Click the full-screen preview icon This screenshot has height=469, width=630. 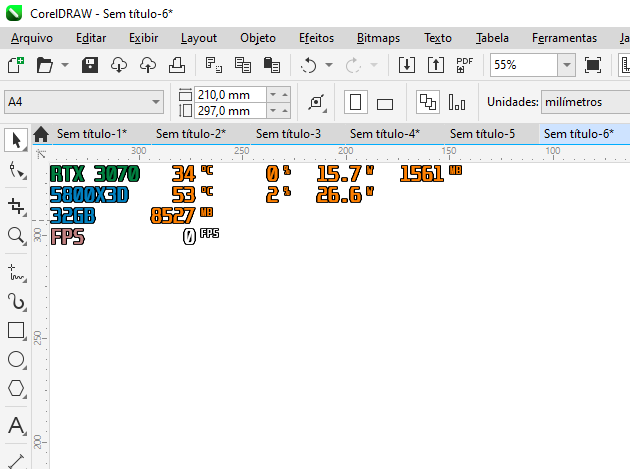(x=593, y=65)
